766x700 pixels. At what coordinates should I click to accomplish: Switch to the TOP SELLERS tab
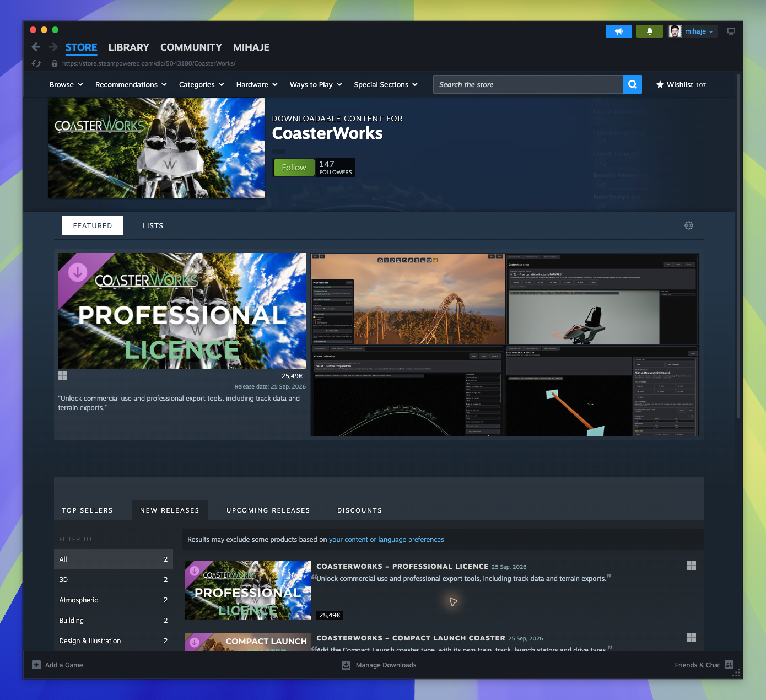coord(88,510)
